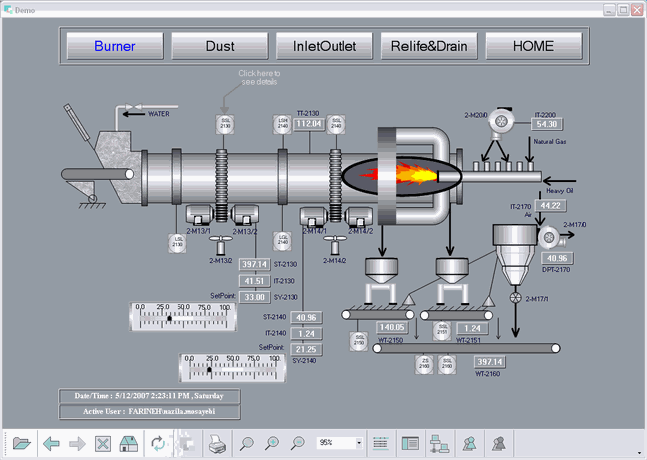Open the 95% zoom dropdown

tap(359, 443)
